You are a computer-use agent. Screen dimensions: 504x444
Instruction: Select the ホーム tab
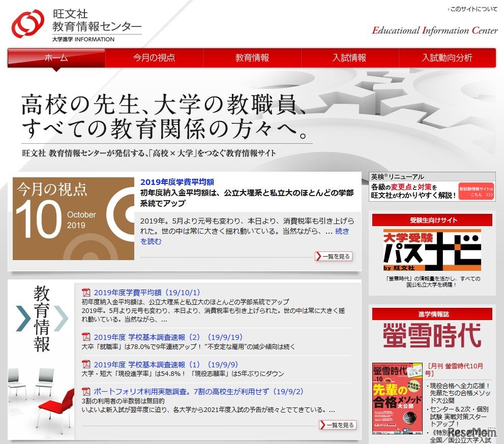point(55,58)
